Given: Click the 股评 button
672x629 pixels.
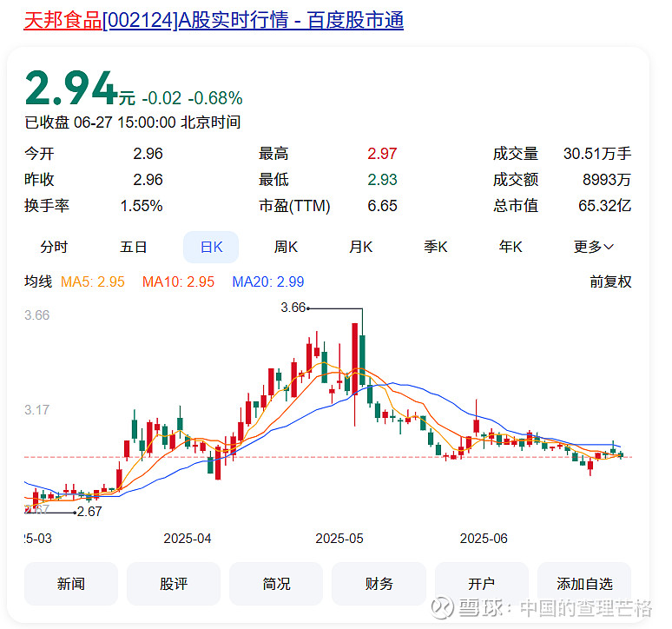Looking at the screenshot, I should click(x=174, y=584).
